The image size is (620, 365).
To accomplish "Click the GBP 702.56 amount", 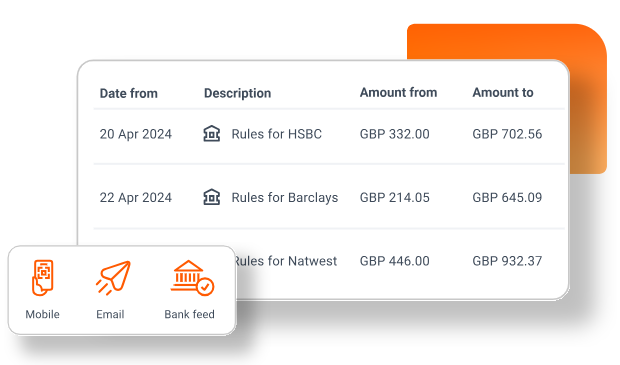I will (507, 134).
